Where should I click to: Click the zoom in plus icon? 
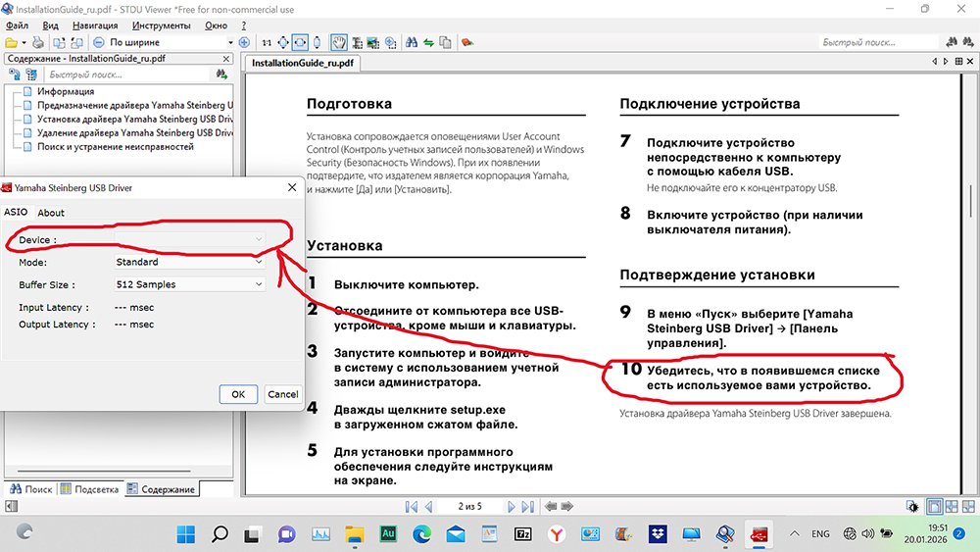(244, 42)
